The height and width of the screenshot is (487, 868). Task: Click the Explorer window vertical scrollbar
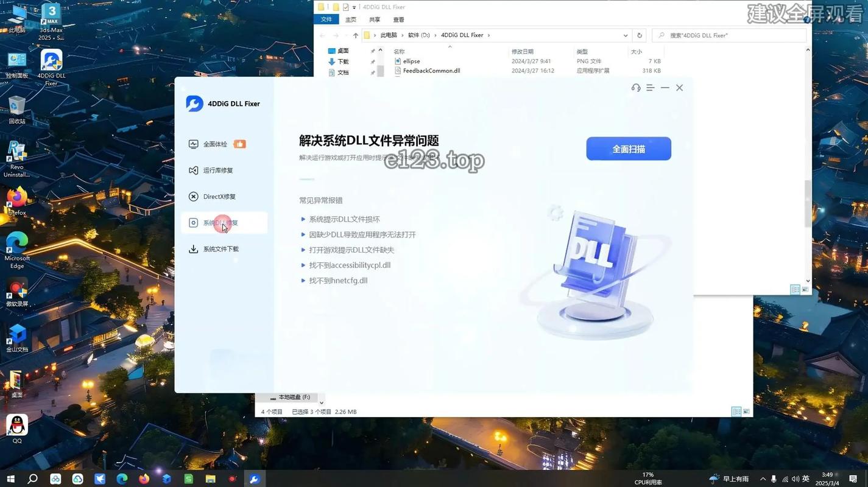(x=808, y=203)
